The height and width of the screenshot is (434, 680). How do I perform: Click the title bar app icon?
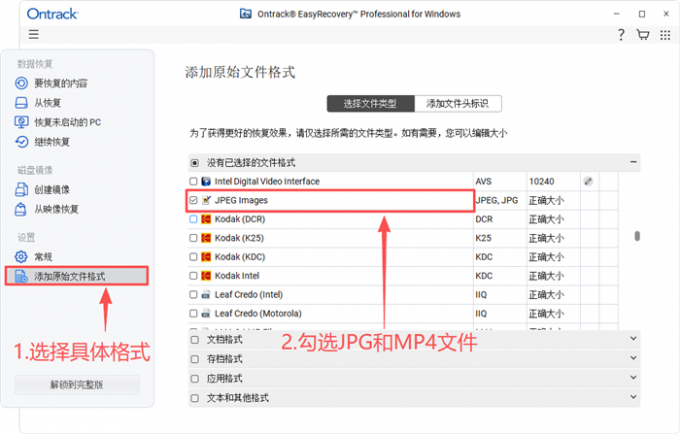pos(246,14)
